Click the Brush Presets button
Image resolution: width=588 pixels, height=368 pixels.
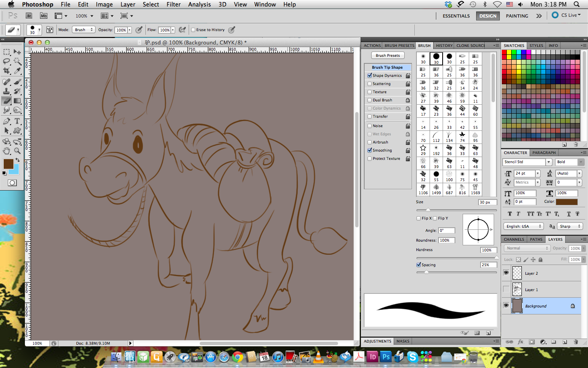(388, 55)
